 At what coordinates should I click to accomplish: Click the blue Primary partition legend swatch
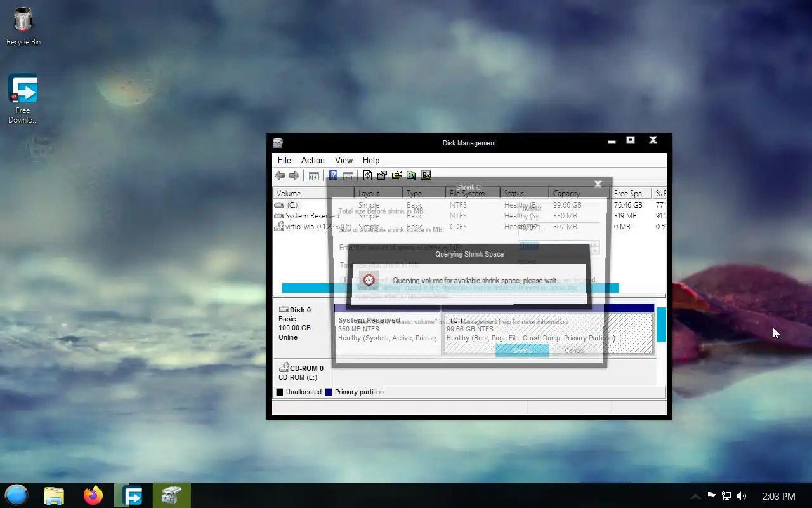coord(328,392)
